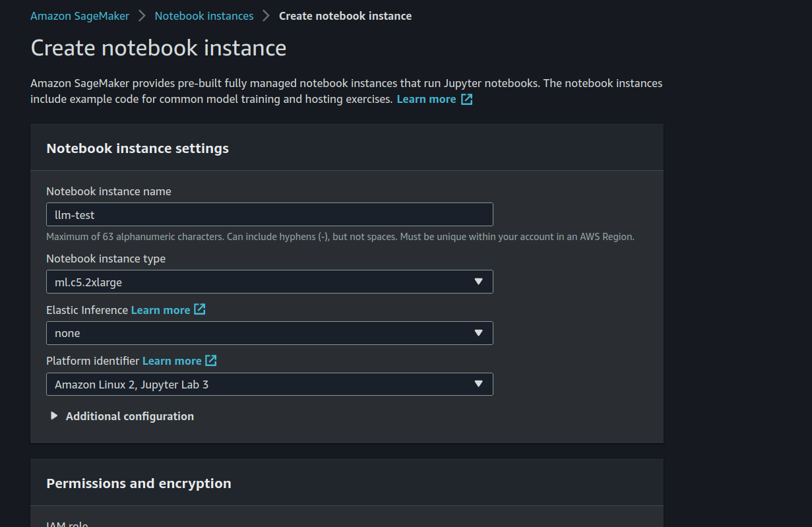Image resolution: width=812 pixels, height=527 pixels.
Task: Click the arrow icon in the Amazon Linux 2 field
Action: pyautogui.click(x=478, y=384)
